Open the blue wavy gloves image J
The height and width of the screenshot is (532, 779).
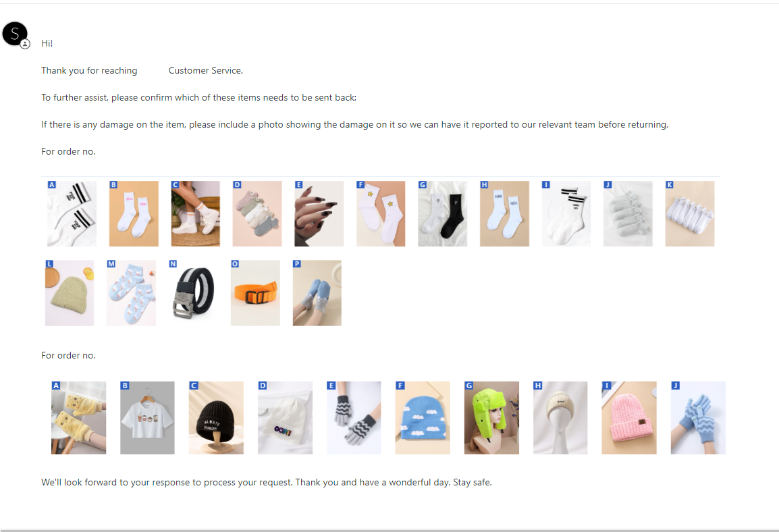(x=698, y=418)
